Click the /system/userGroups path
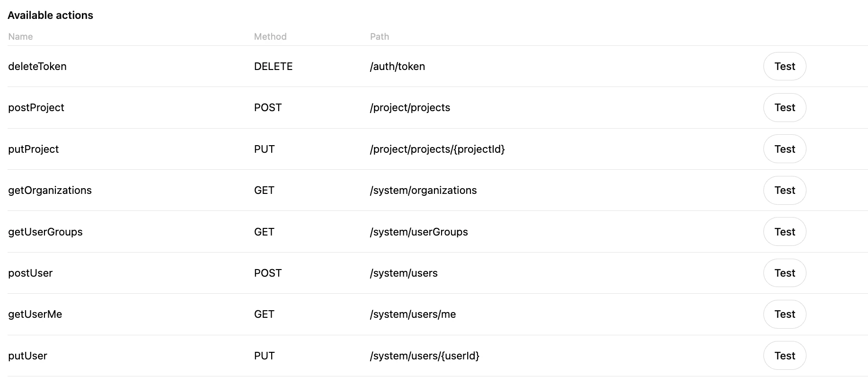 click(418, 232)
